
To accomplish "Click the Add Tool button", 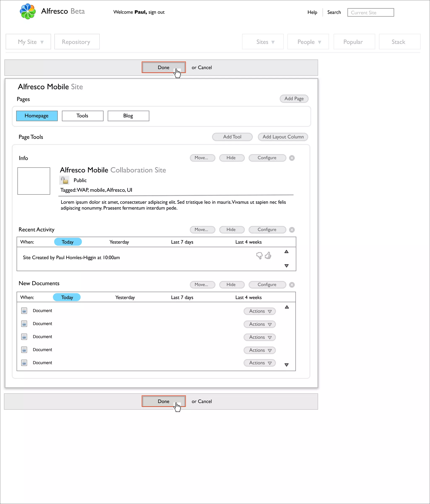I will pyautogui.click(x=232, y=137).
